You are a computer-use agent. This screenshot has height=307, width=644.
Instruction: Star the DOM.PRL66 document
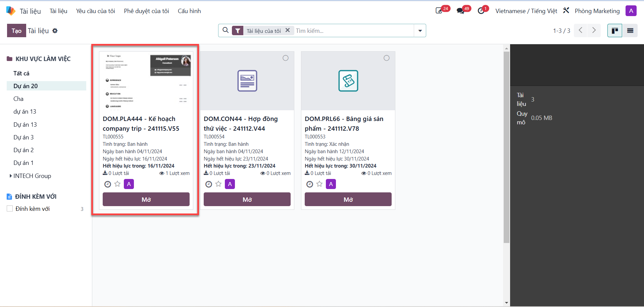pos(319,184)
